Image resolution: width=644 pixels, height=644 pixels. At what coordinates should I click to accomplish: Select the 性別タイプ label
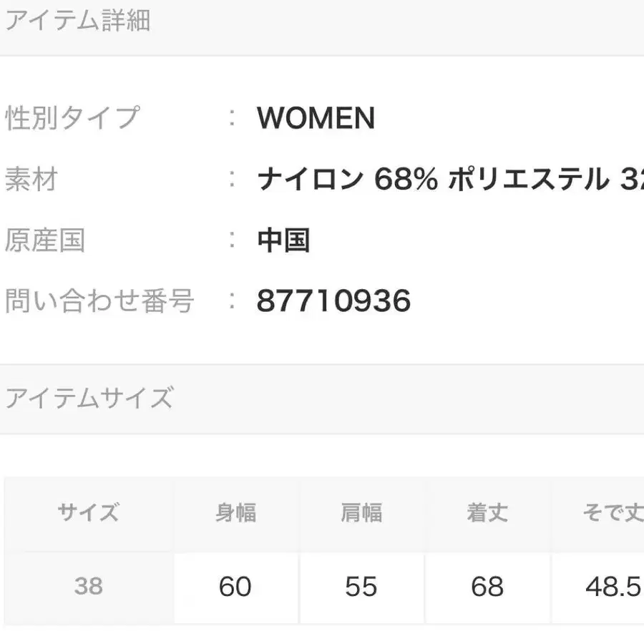[x=72, y=118]
